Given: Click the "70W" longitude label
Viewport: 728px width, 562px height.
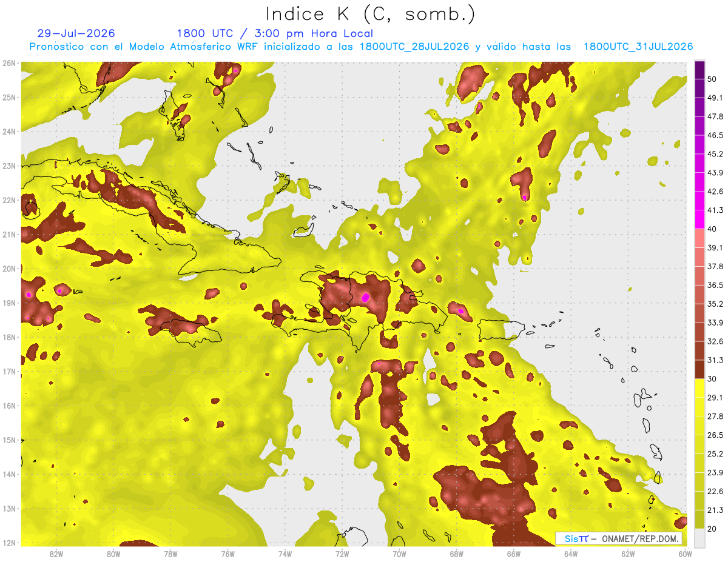Looking at the screenshot, I should (x=399, y=554).
